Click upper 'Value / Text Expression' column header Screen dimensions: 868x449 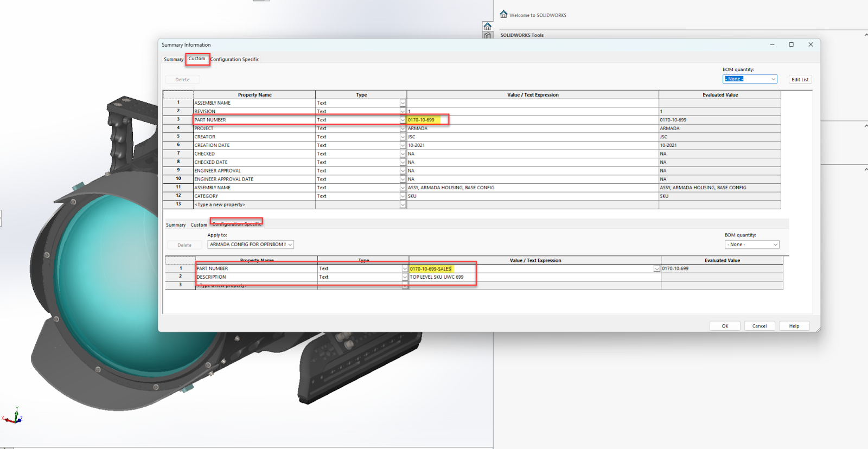point(533,95)
